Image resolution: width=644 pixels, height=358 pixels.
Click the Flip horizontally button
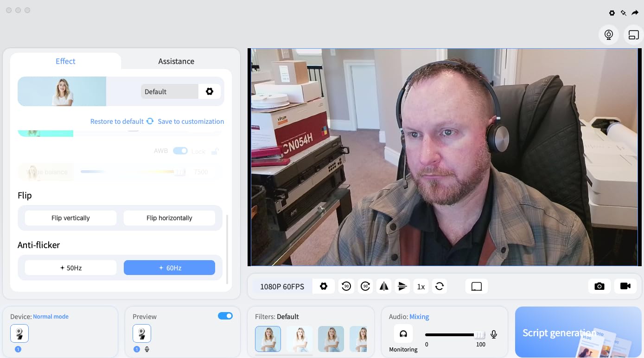(169, 218)
